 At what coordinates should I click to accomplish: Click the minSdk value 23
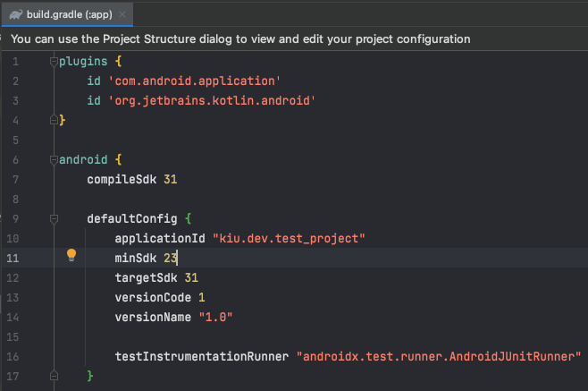point(171,258)
